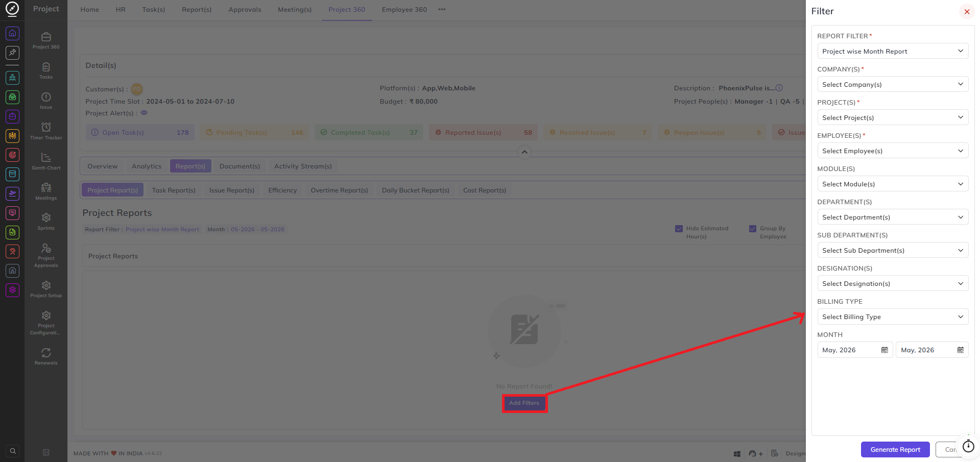View Project Alert(s) eye icon
This screenshot has height=462, width=980.
tap(144, 113)
